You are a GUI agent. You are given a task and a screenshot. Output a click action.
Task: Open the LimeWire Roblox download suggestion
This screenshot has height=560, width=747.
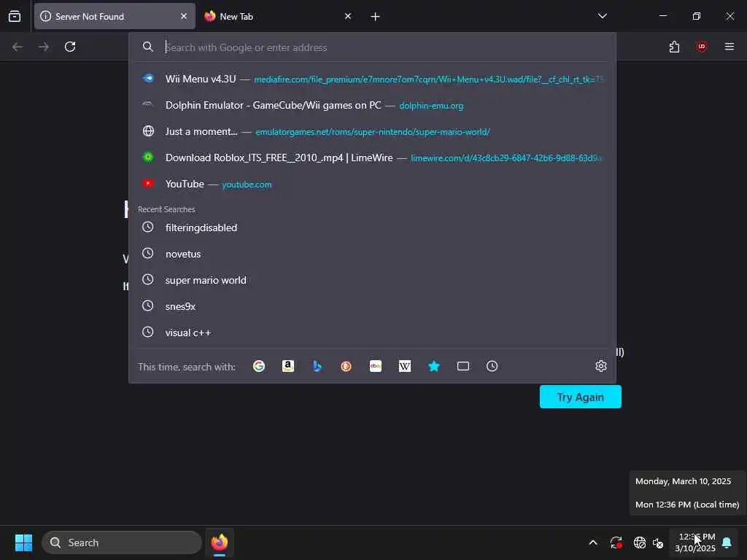pos(373,157)
